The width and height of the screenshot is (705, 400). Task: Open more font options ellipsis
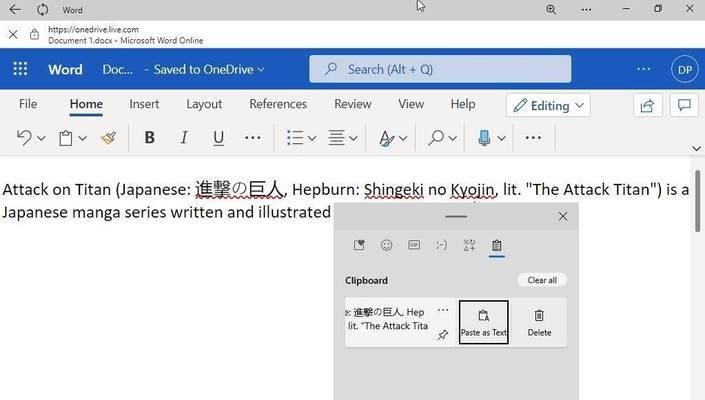[x=253, y=138]
